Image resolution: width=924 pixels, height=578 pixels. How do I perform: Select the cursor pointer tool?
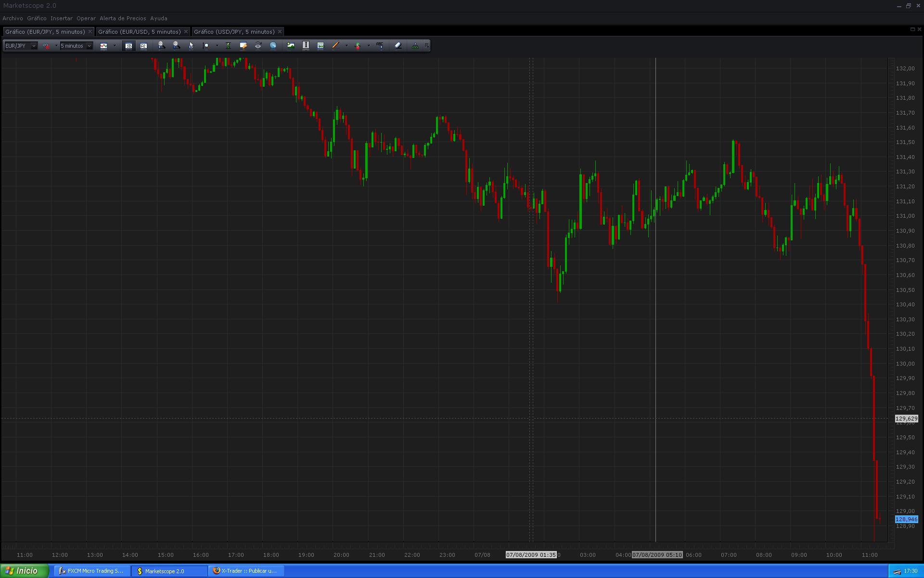coord(191,46)
